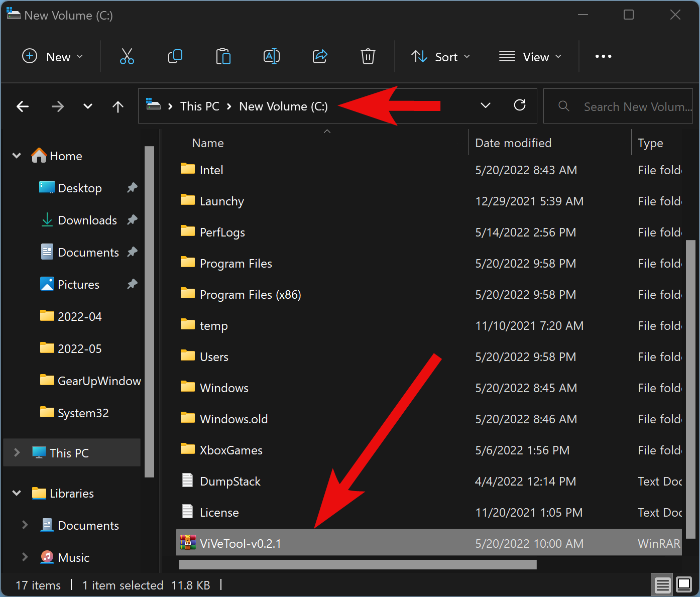Image resolution: width=700 pixels, height=597 pixels.
Task: Click the Home icon in sidebar
Action: coord(39,156)
